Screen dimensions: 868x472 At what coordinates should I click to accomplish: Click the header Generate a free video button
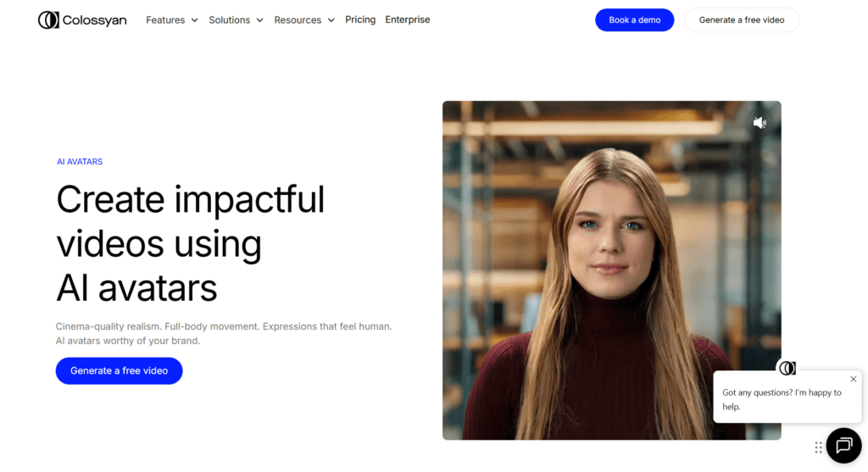tap(741, 20)
